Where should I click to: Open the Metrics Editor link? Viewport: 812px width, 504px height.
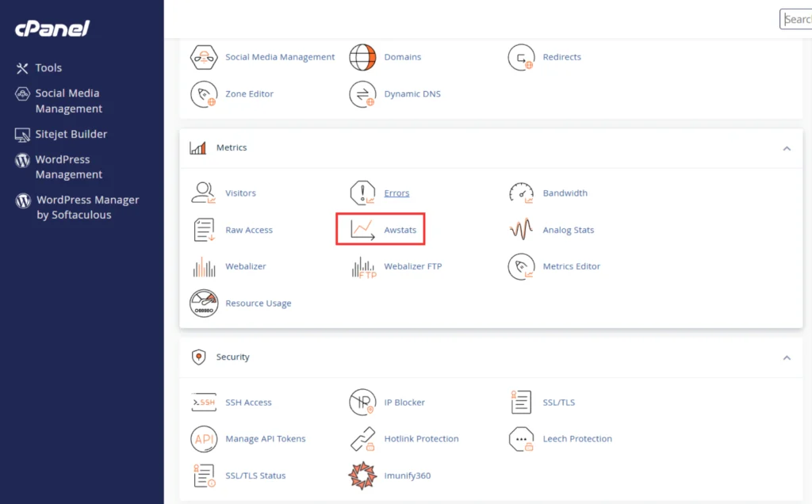(x=571, y=266)
